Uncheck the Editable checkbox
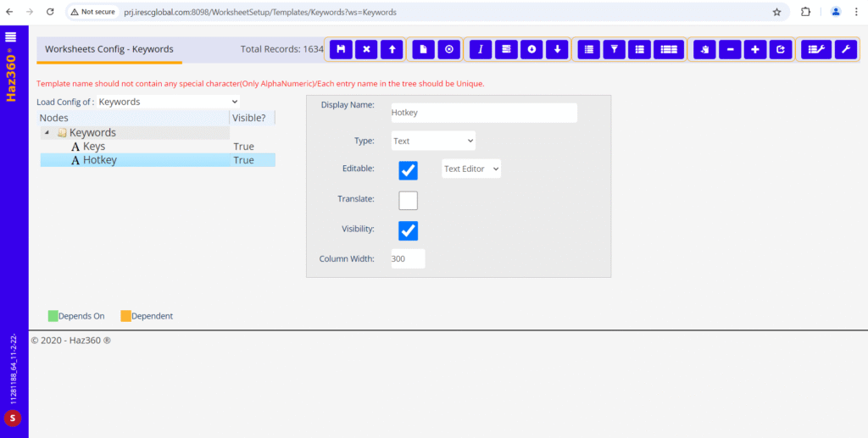Image resolution: width=868 pixels, height=438 pixels. click(x=409, y=170)
